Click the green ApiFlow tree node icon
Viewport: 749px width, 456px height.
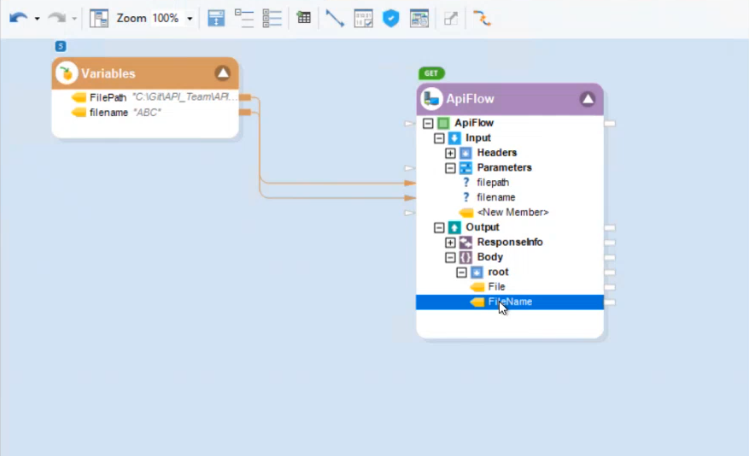pyautogui.click(x=443, y=123)
